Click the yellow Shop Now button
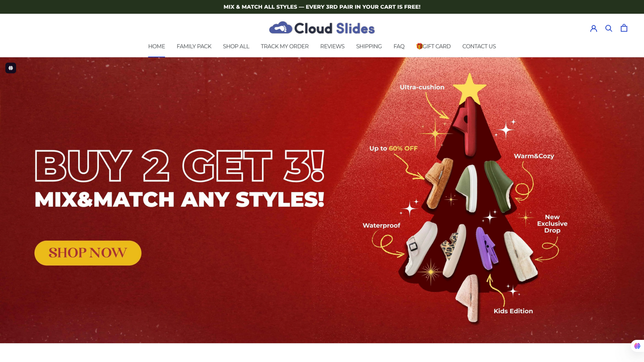The width and height of the screenshot is (644, 362). [88, 253]
